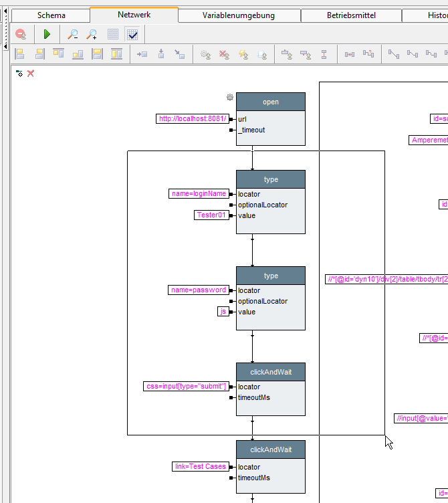The image size is (448, 503).
Task: Select the first clickAndWait node header
Action: point(271,372)
